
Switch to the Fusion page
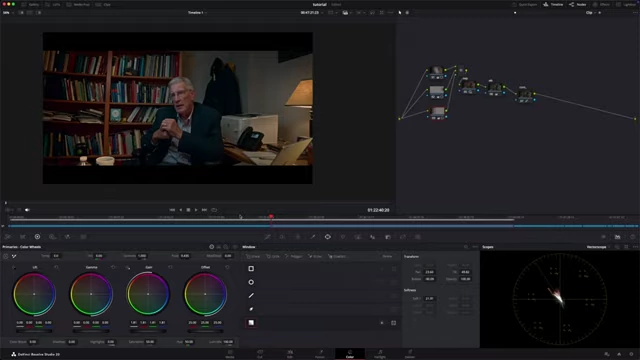(x=320, y=354)
